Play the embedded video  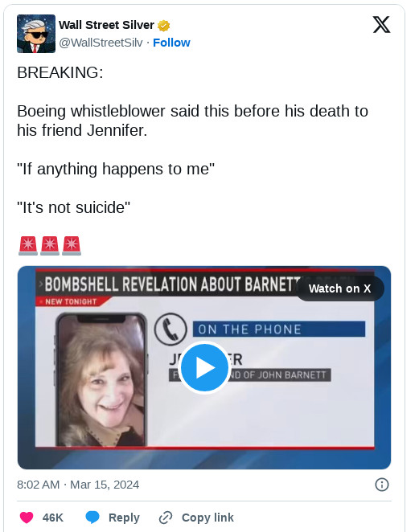[204, 367]
